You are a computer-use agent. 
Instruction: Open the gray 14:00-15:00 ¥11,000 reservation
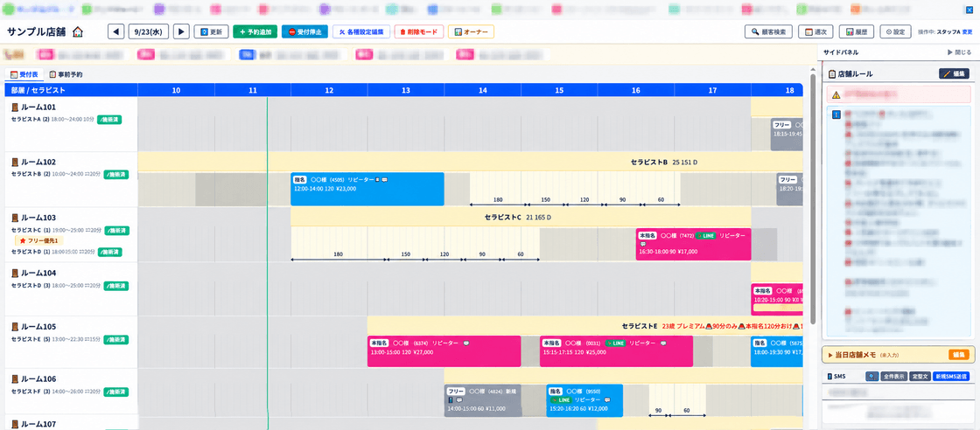click(x=483, y=401)
